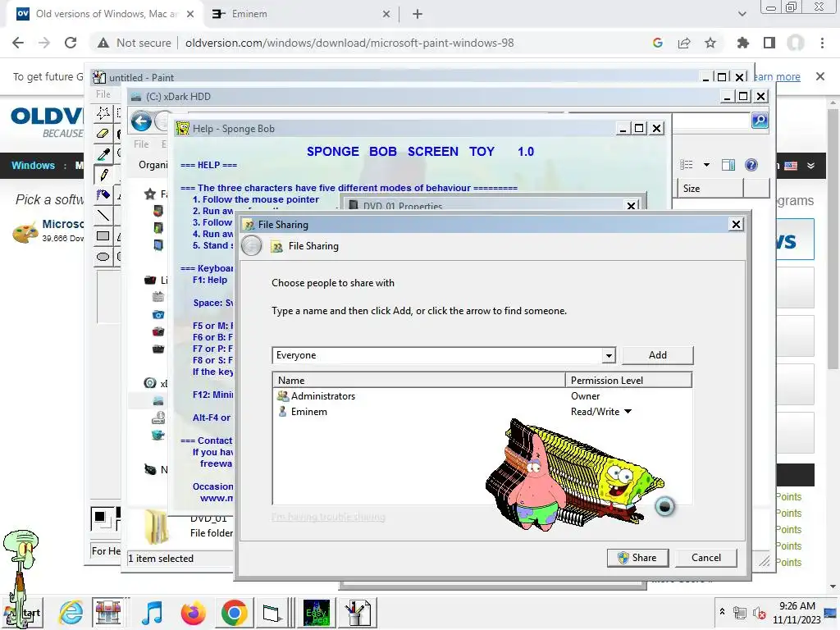Click the oldversion.com address bar
The image size is (840, 630).
pos(349,43)
